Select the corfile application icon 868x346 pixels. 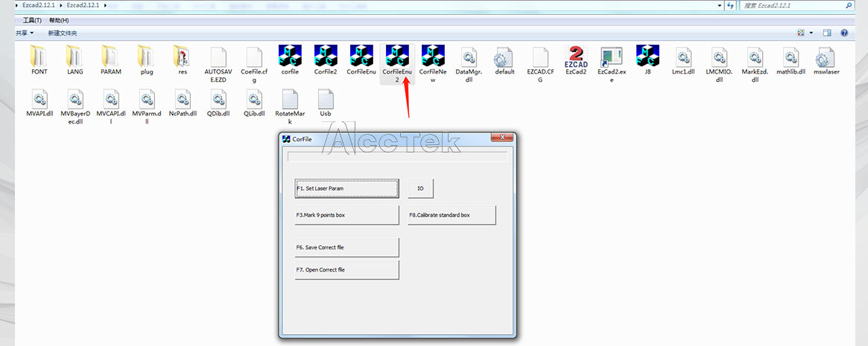pos(290,57)
